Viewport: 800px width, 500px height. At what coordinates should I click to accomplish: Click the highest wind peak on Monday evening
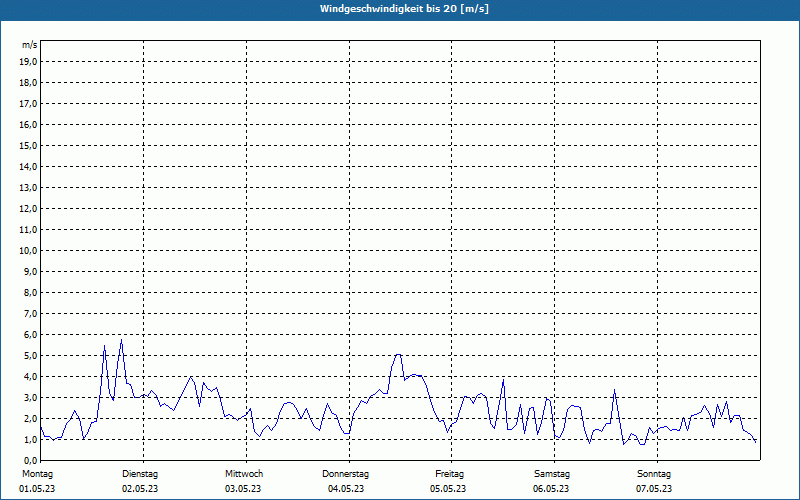point(121,340)
